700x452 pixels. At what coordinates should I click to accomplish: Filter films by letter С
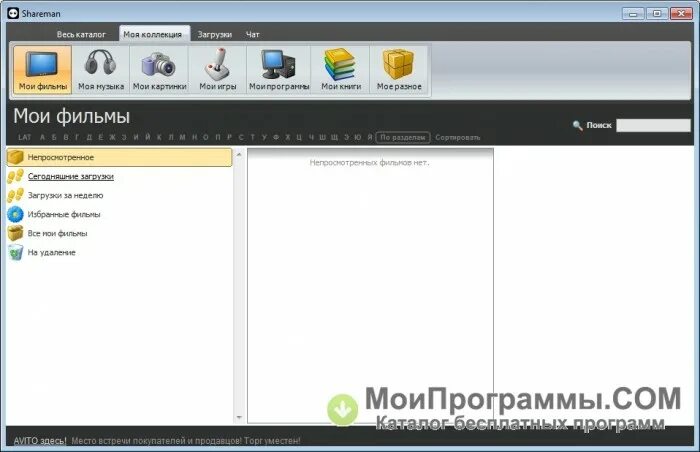coord(241,137)
